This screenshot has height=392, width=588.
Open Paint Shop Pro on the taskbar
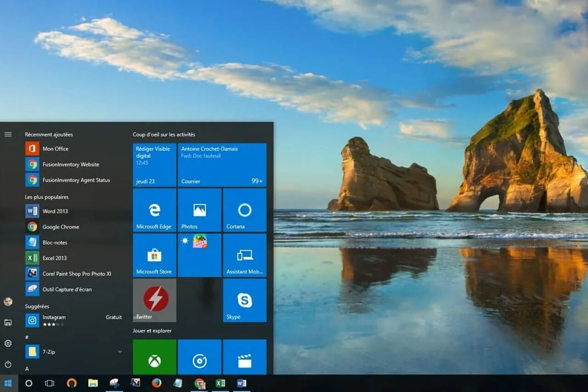click(x=135, y=383)
